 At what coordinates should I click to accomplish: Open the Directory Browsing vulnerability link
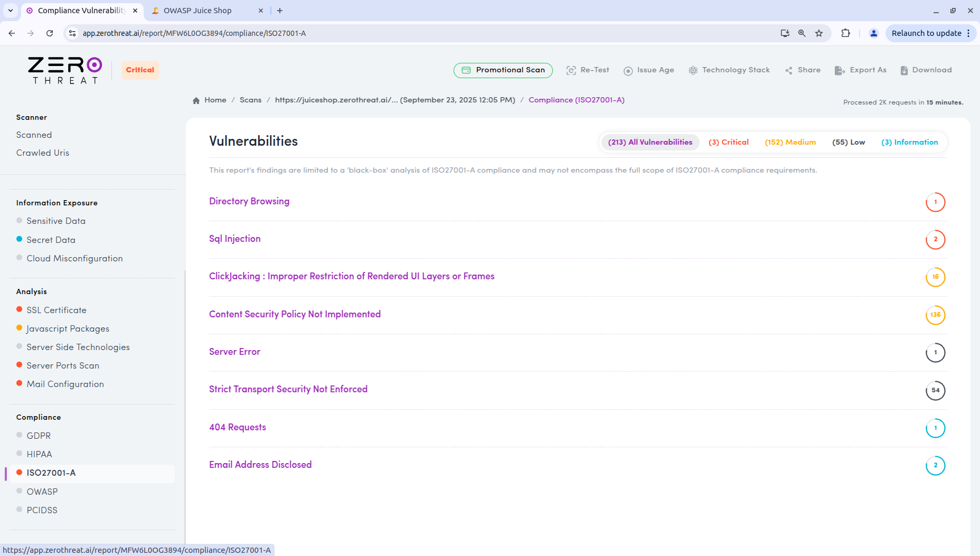pos(249,201)
